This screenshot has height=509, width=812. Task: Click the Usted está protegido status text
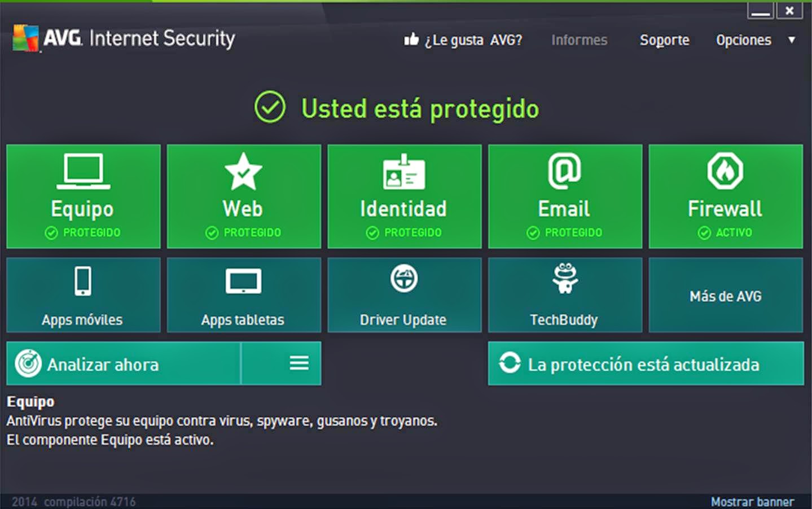(x=420, y=109)
